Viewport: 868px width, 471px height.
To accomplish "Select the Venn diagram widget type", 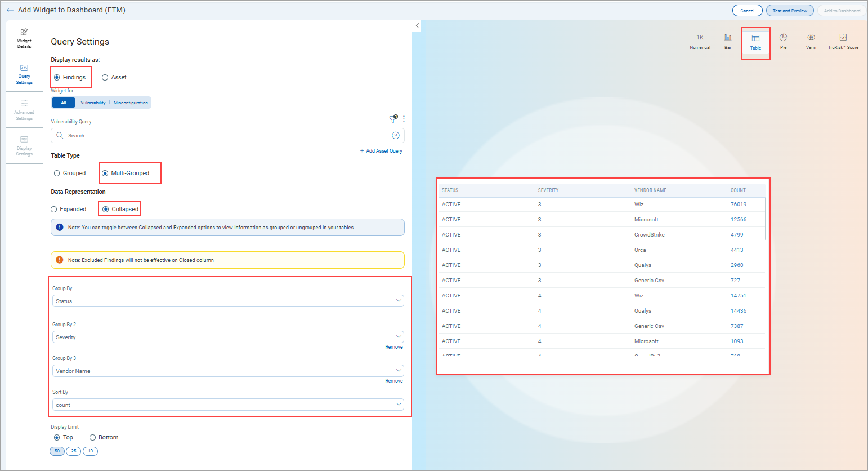I will [811, 41].
